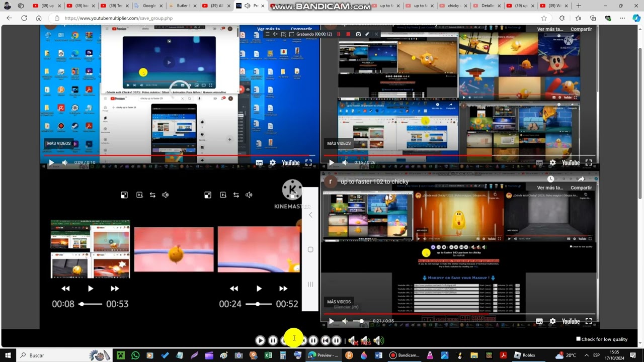Play the bottom-right "up to faster 102" video
Screen dimensions: 644x362
click(332, 321)
